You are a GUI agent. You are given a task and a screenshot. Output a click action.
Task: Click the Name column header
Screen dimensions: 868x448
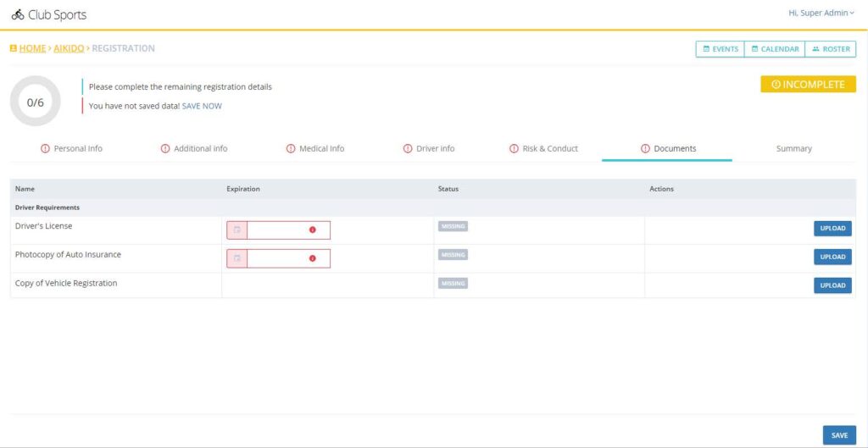coord(25,189)
